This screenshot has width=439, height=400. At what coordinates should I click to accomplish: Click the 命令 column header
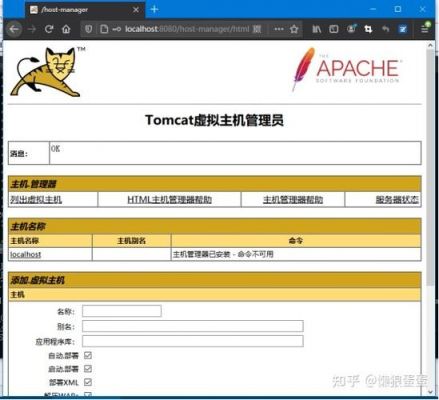(x=296, y=241)
